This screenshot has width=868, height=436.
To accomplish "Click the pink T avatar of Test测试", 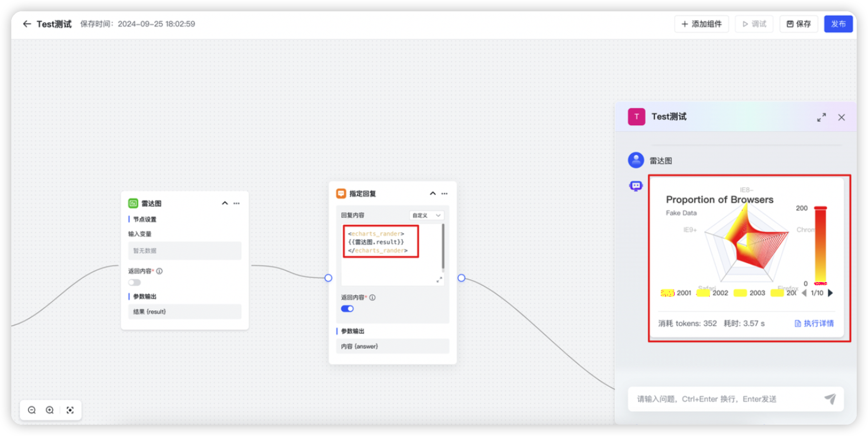I will point(636,117).
